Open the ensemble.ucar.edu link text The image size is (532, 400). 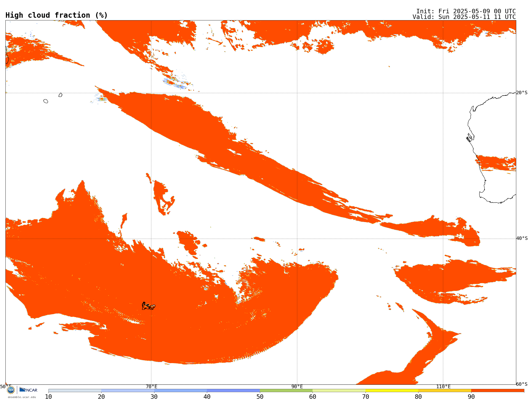(x=22, y=397)
